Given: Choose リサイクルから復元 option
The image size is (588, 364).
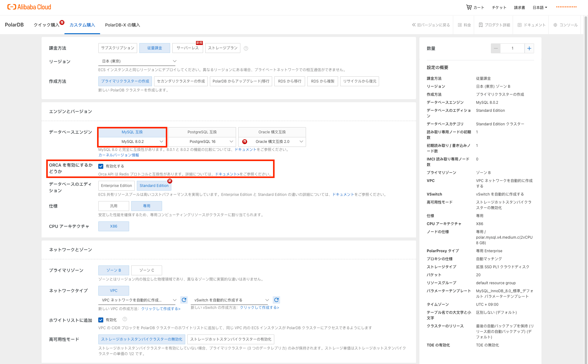Looking at the screenshot, I should click(x=360, y=81).
